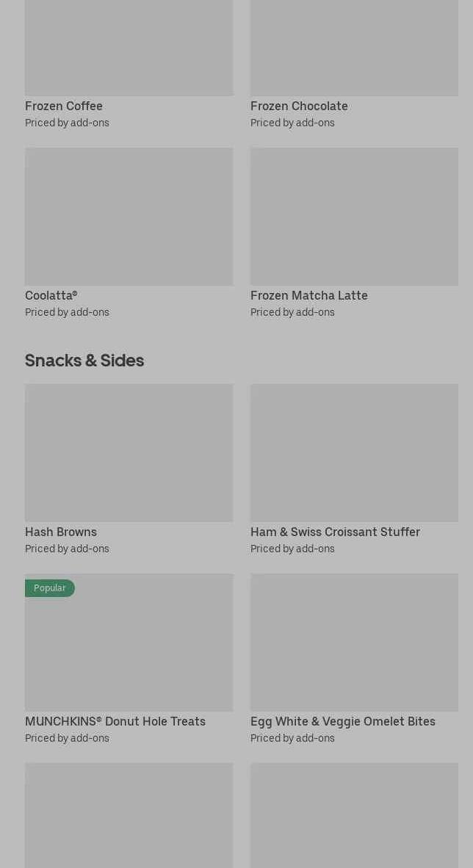
Task: Select the Ham & Swiss Croissant Stuffer title
Action: tap(335, 532)
